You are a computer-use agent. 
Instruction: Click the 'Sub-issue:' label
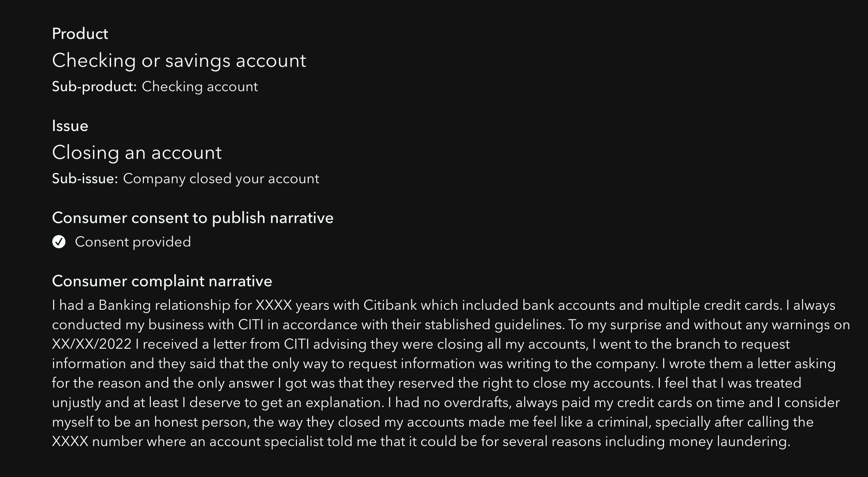coord(85,179)
